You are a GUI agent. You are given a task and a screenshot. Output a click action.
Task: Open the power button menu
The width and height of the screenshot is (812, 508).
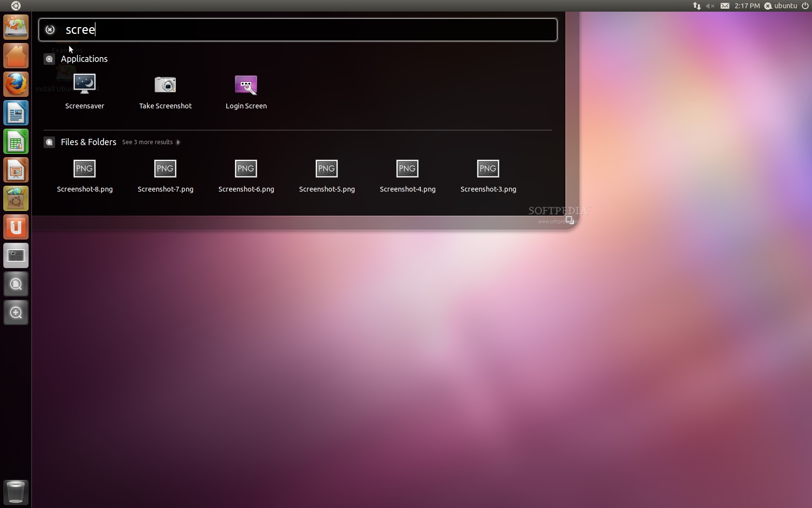coord(806,6)
